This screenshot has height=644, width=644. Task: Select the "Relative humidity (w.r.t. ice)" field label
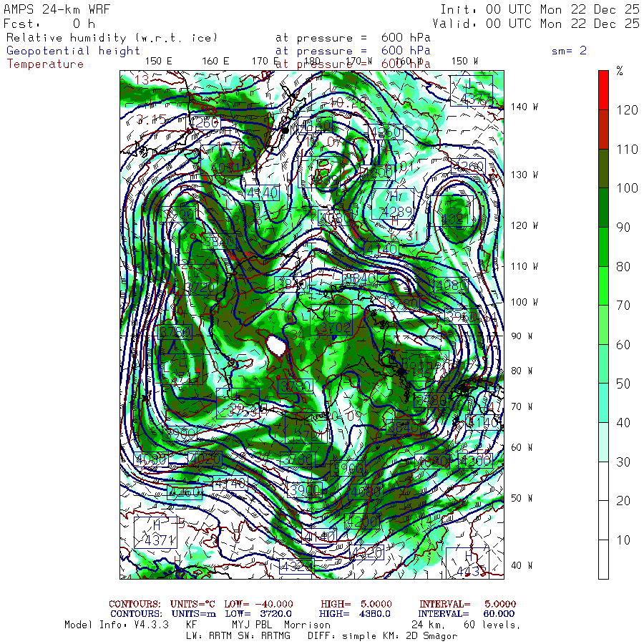112,38
